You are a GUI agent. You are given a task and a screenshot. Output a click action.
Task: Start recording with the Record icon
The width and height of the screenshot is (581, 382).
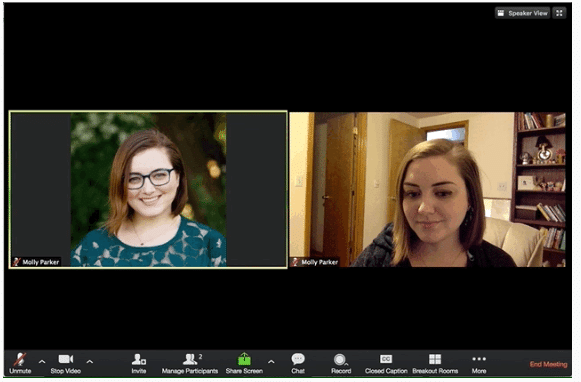click(340, 359)
